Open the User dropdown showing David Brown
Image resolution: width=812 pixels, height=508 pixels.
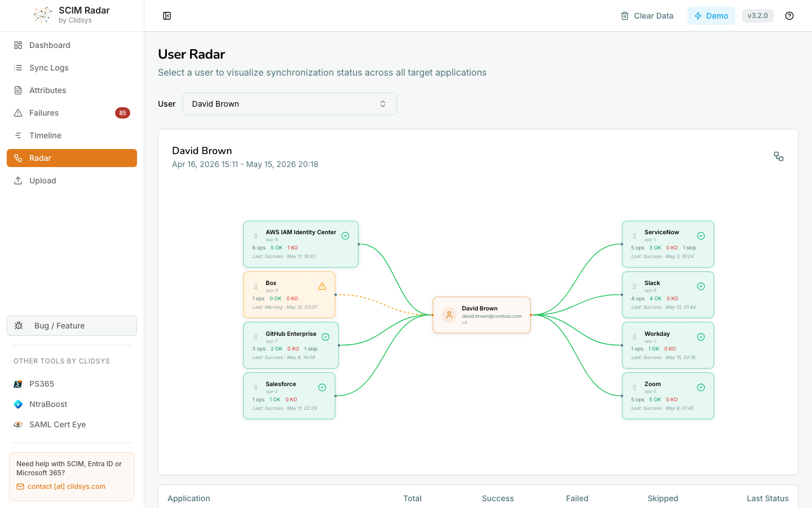coord(290,104)
